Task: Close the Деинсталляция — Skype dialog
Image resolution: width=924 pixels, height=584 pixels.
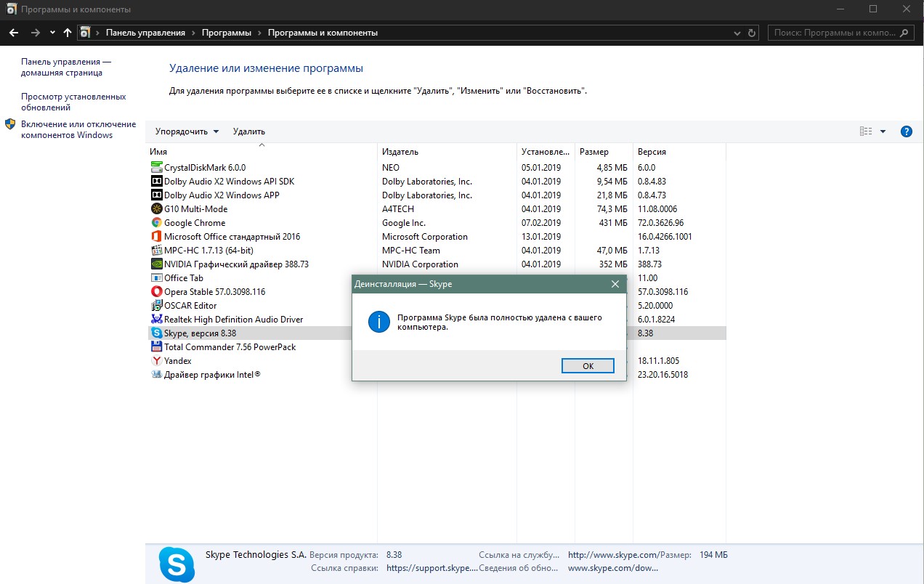Action: 615,284
